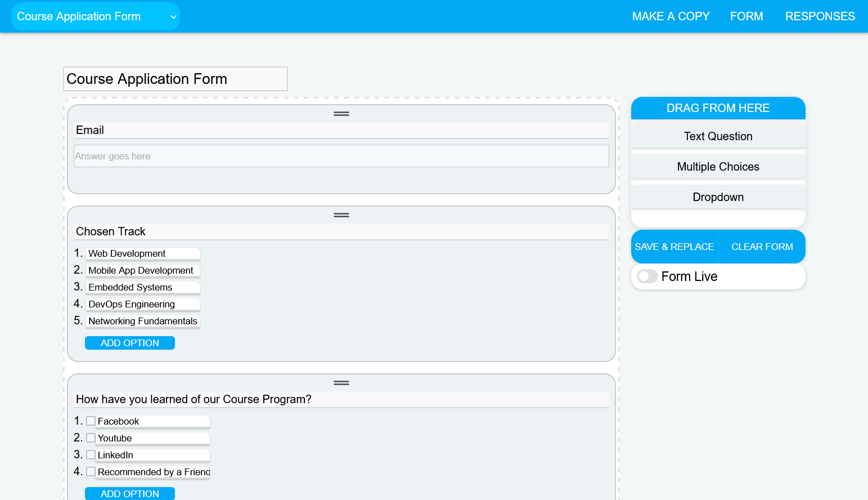Edit the LinkedIn option text

[x=153, y=456]
